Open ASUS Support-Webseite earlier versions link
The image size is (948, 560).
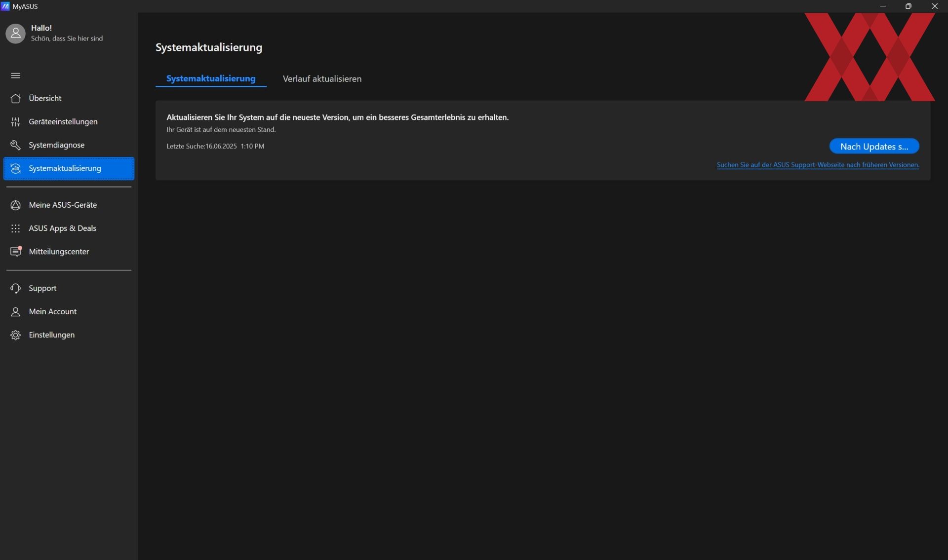pyautogui.click(x=818, y=165)
